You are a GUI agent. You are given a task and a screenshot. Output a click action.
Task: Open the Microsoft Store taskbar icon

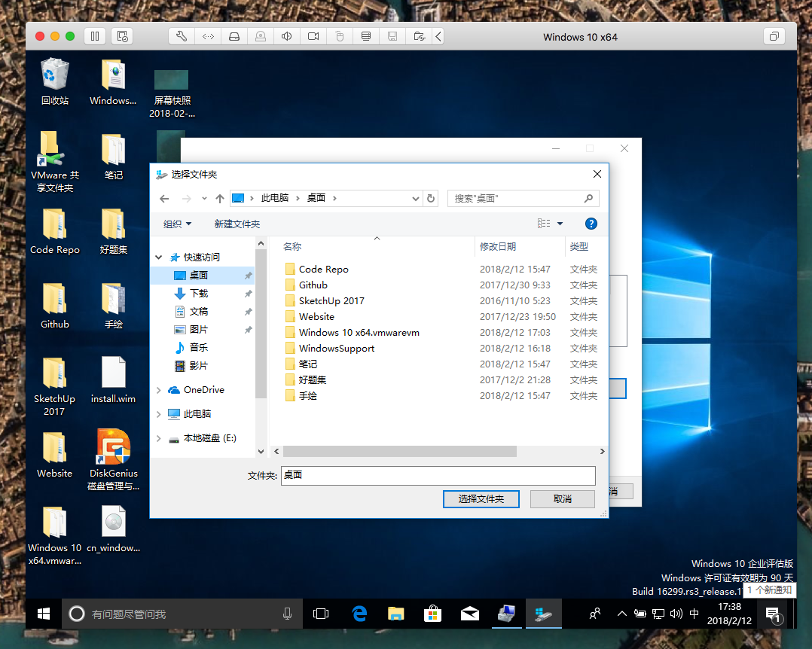pos(432,614)
